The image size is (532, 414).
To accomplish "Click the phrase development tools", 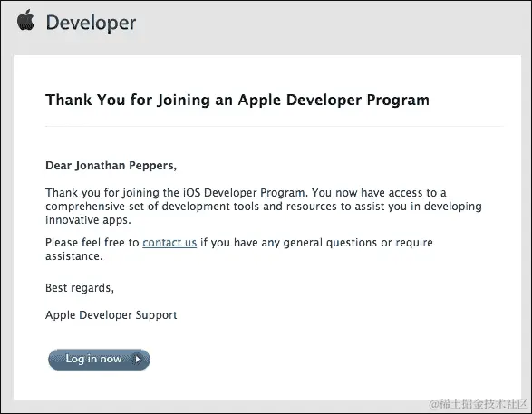I will (x=210, y=207).
